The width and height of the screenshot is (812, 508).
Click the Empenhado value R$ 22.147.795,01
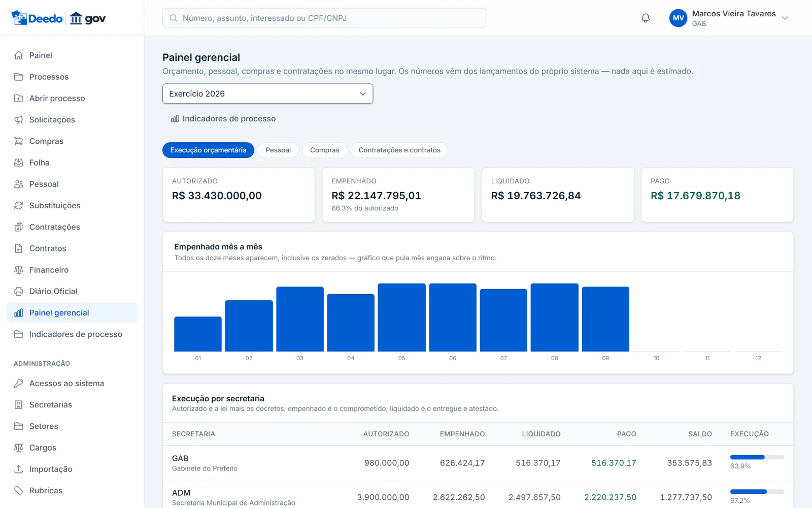pos(376,196)
